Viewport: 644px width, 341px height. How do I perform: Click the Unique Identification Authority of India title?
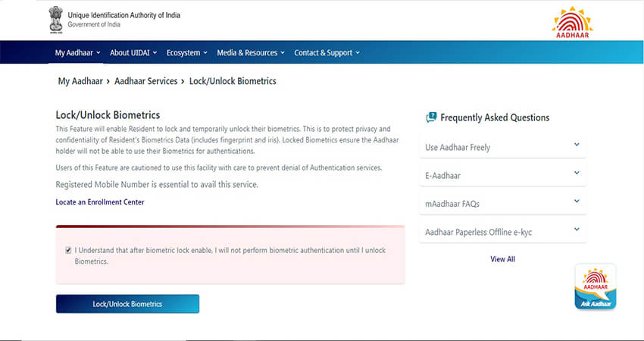pyautogui.click(x=123, y=15)
